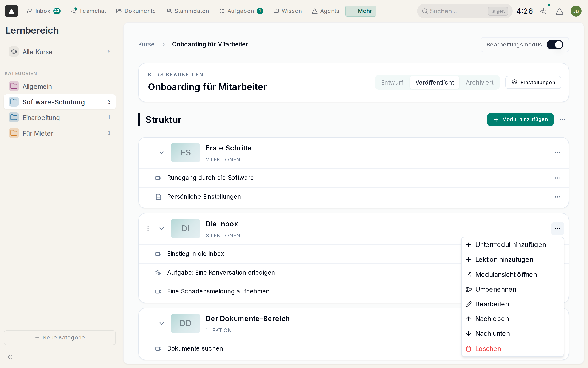Image resolution: width=588 pixels, height=368 pixels.
Task: Select Umbenennen from context menu
Action: [512, 289]
